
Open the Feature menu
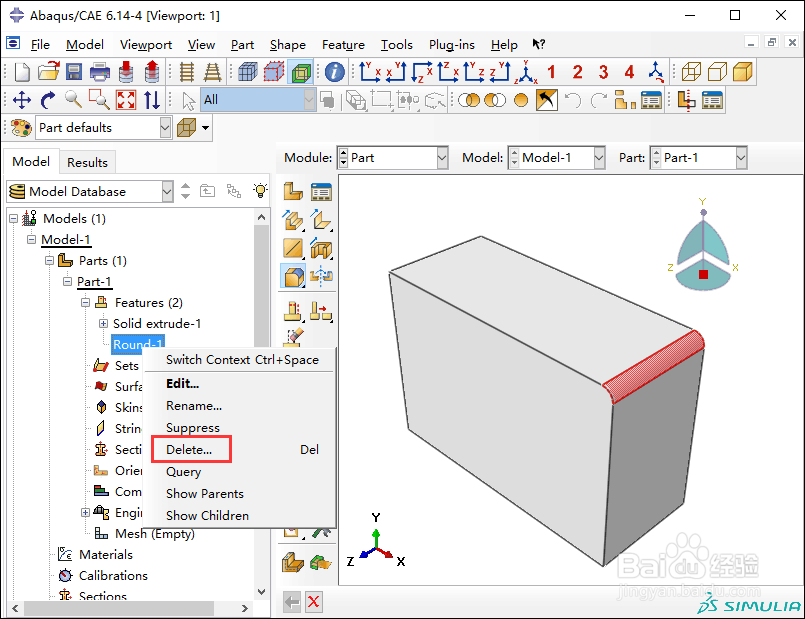(x=343, y=45)
